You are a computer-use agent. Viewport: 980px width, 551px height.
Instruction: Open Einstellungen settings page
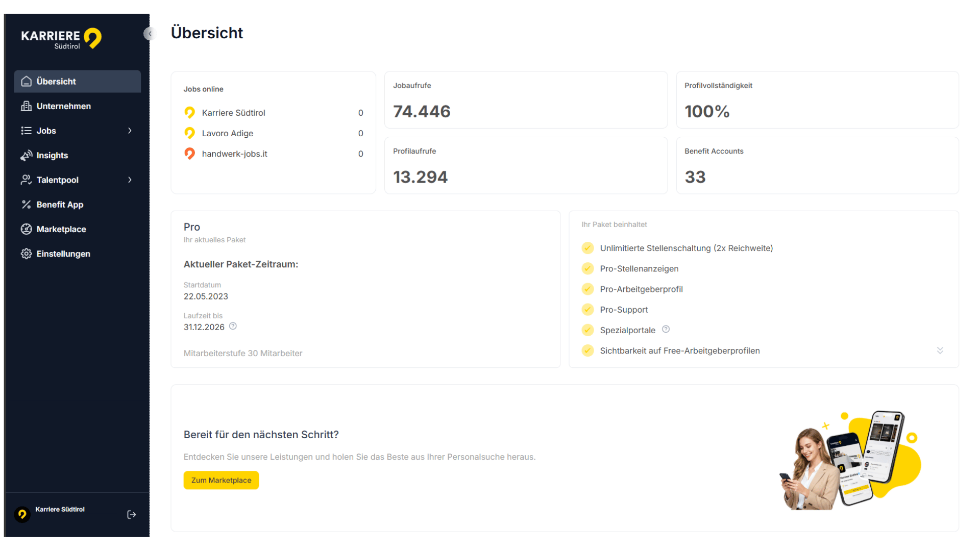click(x=78, y=254)
